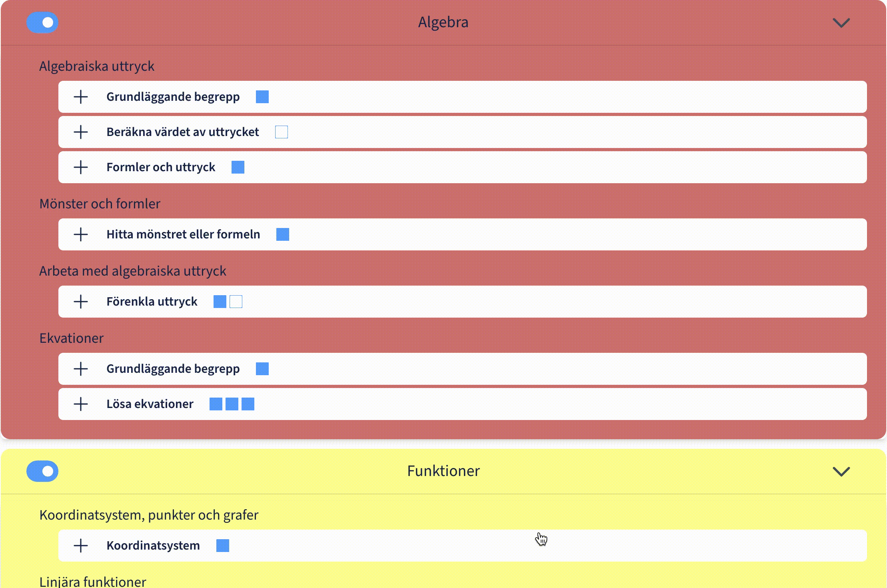Screen dimensions: 887x588
Task: Click the Funktioner section title
Action: click(443, 471)
